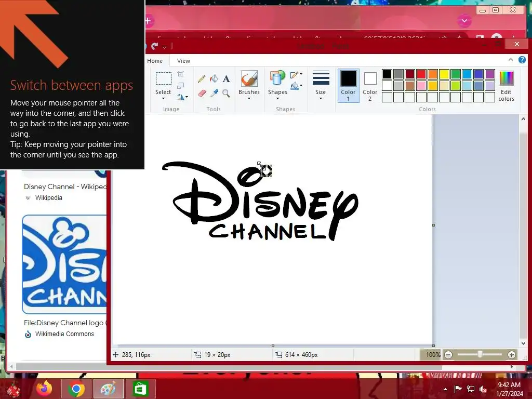Switch to the View ribbon tab
The image size is (532, 399).
[x=183, y=61]
